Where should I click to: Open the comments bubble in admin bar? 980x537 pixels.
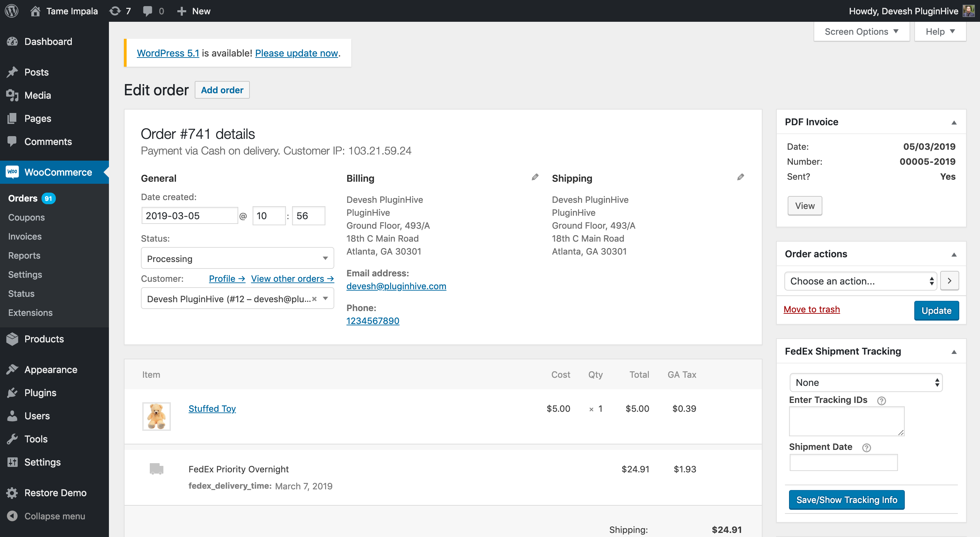pos(148,11)
